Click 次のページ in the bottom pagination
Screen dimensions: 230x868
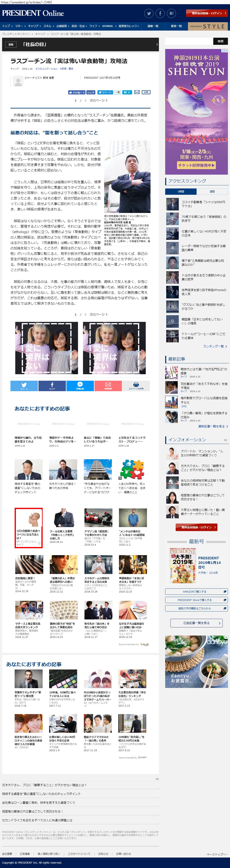click(98, 314)
